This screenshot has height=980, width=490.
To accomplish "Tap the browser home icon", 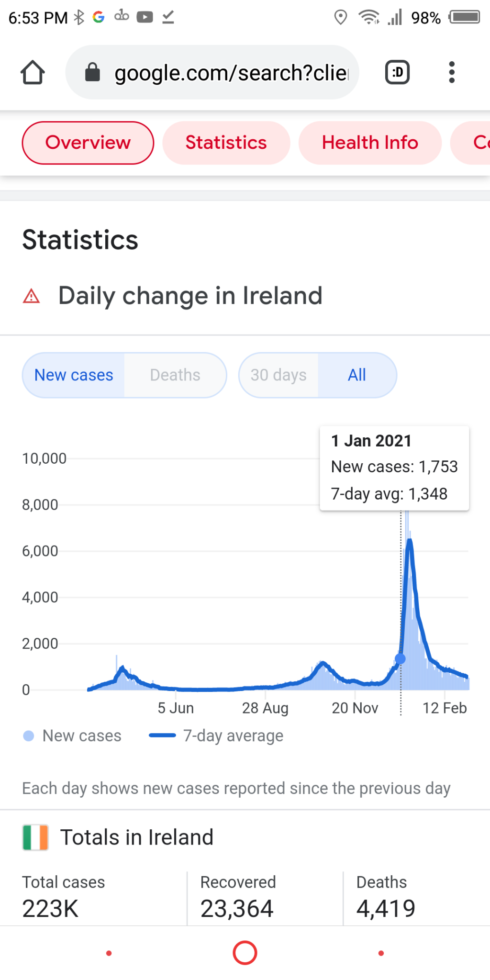I will pos(33,73).
